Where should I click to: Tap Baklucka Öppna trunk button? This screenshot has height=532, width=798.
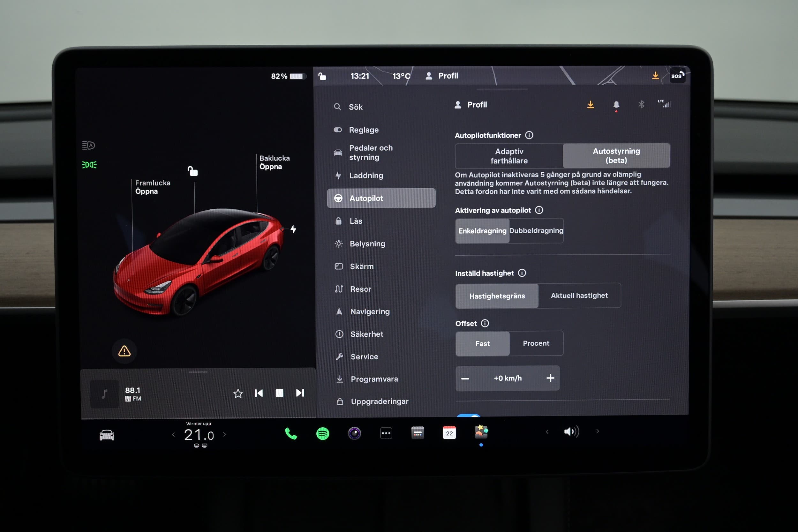click(x=275, y=162)
